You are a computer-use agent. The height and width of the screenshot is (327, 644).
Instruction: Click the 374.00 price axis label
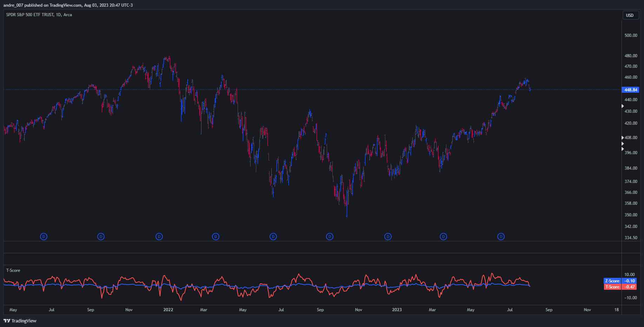pos(631,182)
